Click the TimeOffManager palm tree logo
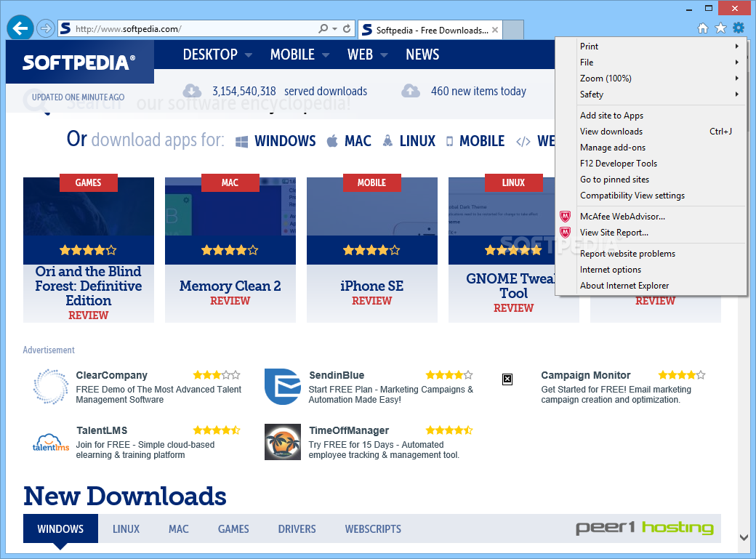The width and height of the screenshot is (756, 559). pos(283,442)
